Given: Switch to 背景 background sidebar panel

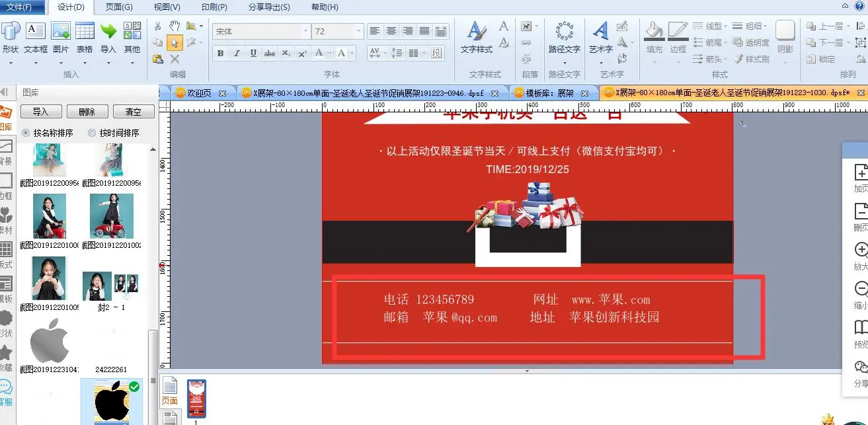Looking at the screenshot, I should (x=6, y=153).
